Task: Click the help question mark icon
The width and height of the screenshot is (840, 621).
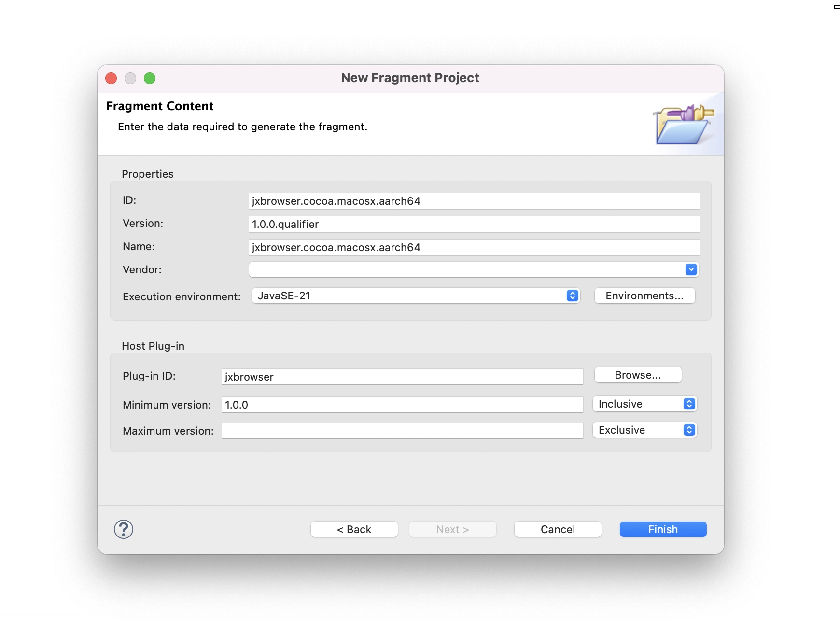Action: tap(124, 529)
